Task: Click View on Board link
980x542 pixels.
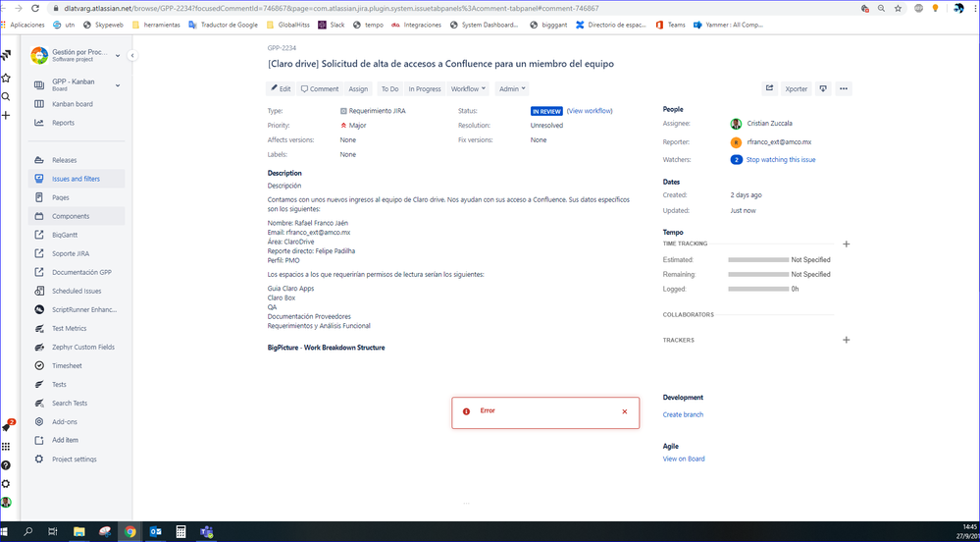Action: click(x=684, y=459)
